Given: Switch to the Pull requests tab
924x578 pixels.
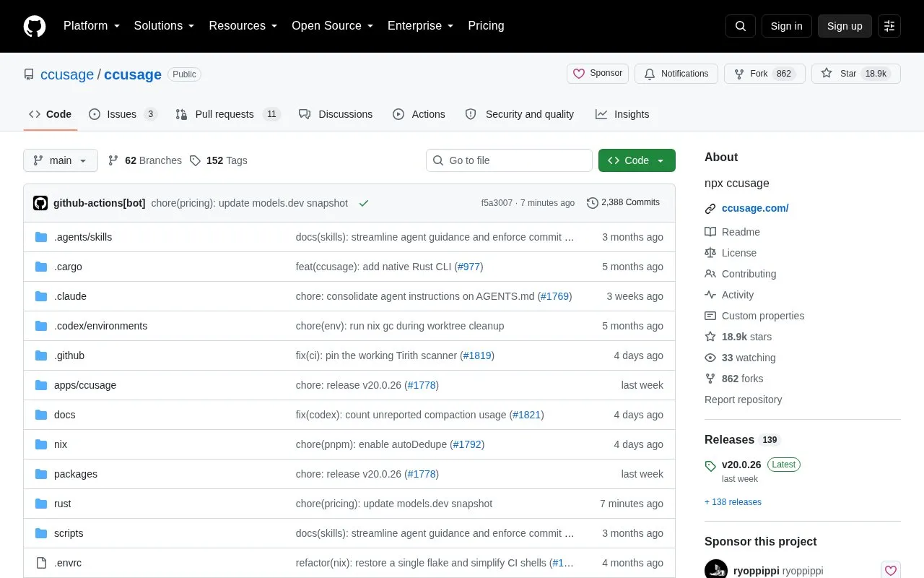Looking at the screenshot, I should [227, 114].
